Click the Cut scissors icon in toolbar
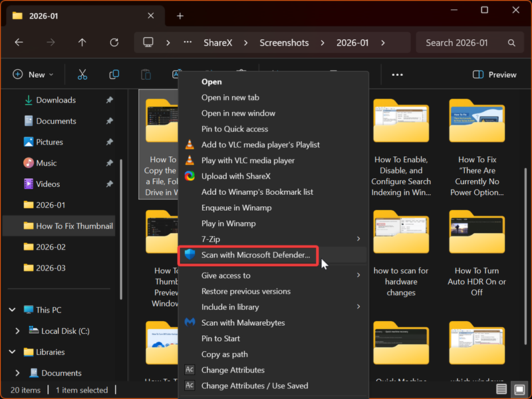Image resolution: width=532 pixels, height=399 pixels. 82,74
